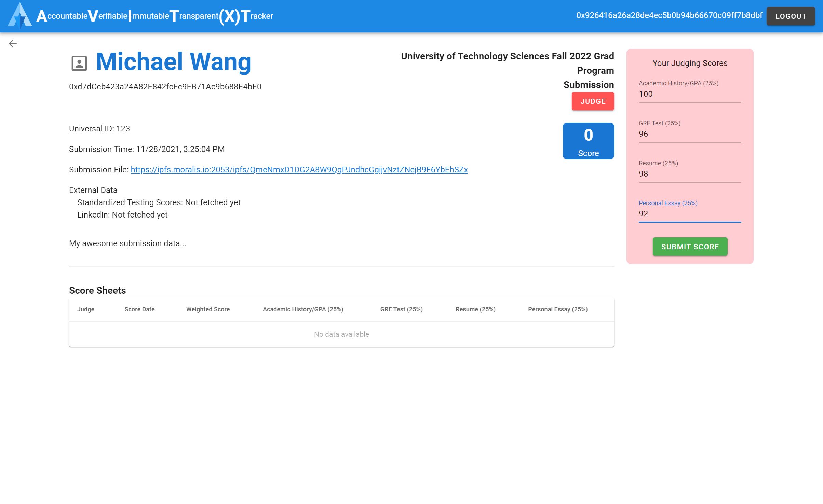Click the profile portrait icon beside Michael Wang
The image size is (823, 504).
(x=79, y=63)
